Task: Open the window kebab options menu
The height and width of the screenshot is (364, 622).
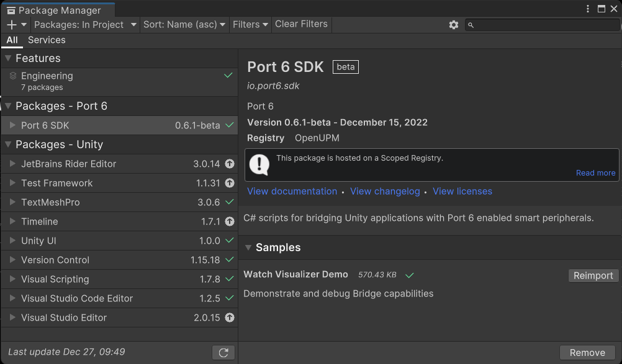Action: click(x=588, y=9)
